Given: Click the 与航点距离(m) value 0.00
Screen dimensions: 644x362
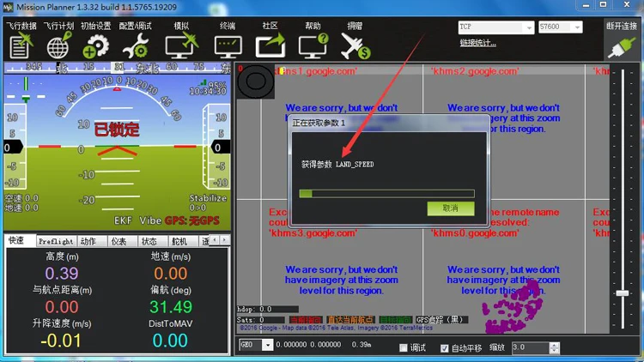Looking at the screenshot, I should [62, 307].
